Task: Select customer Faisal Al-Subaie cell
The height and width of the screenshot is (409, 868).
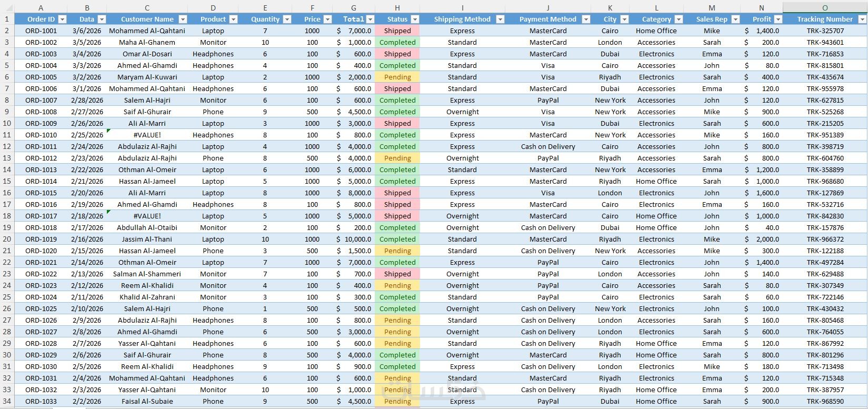Action: coord(147,401)
